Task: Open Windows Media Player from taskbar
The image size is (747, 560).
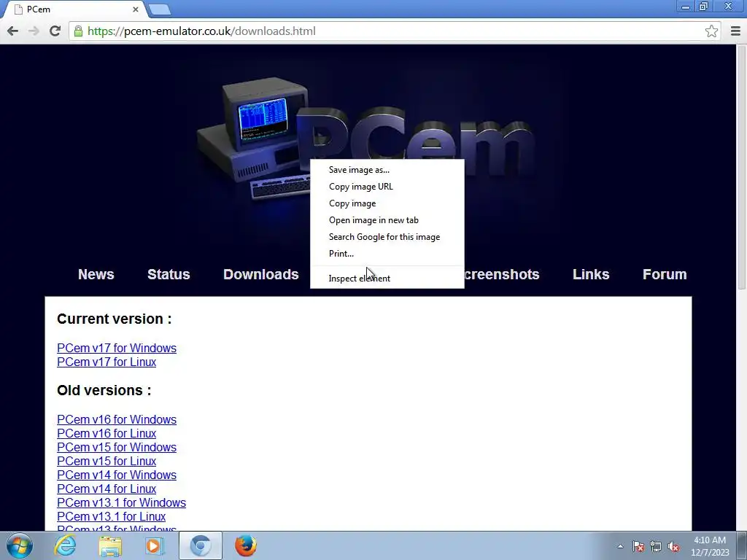Action: pyautogui.click(x=154, y=545)
